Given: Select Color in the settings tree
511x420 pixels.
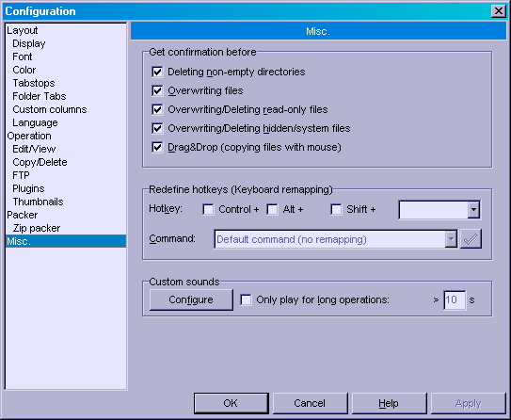Looking at the screenshot, I should click(x=24, y=70).
